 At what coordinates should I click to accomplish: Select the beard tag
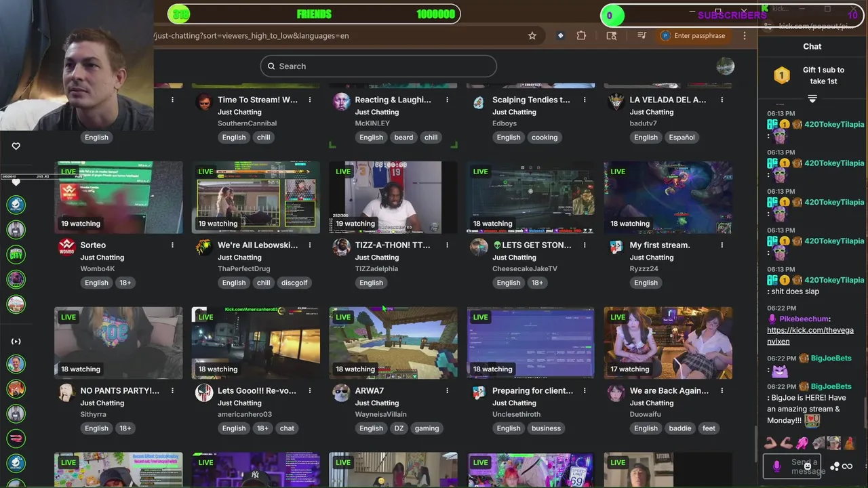tap(403, 137)
